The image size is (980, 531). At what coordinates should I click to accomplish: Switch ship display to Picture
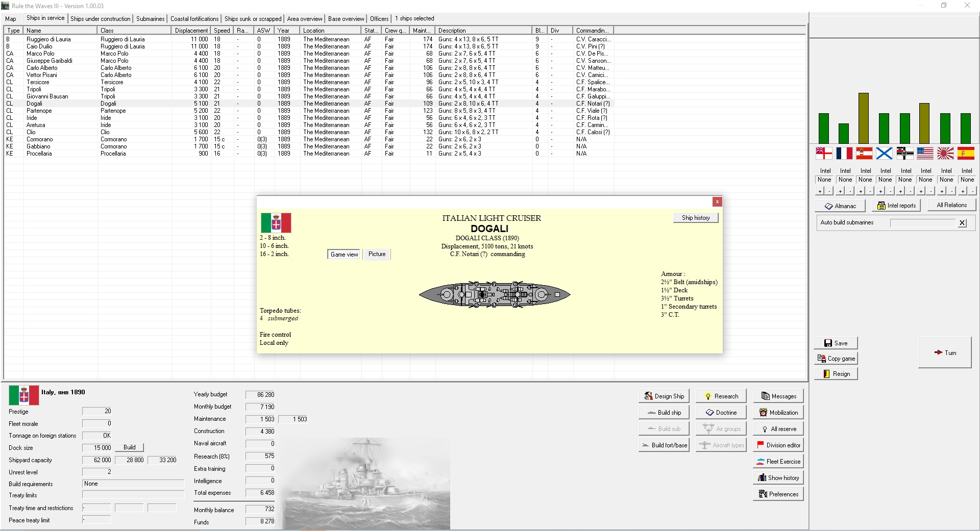click(377, 254)
